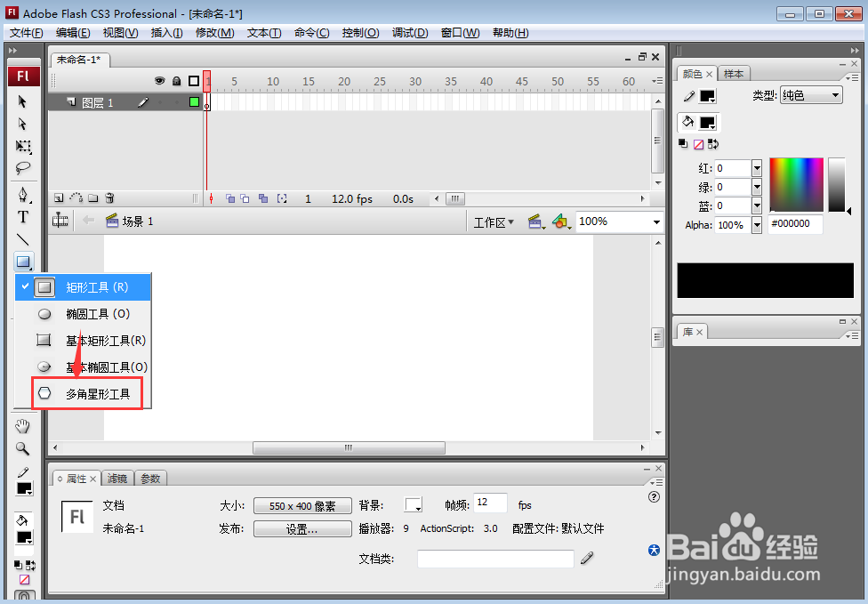Click the Swap Colors icon in the color panel

pos(713,144)
